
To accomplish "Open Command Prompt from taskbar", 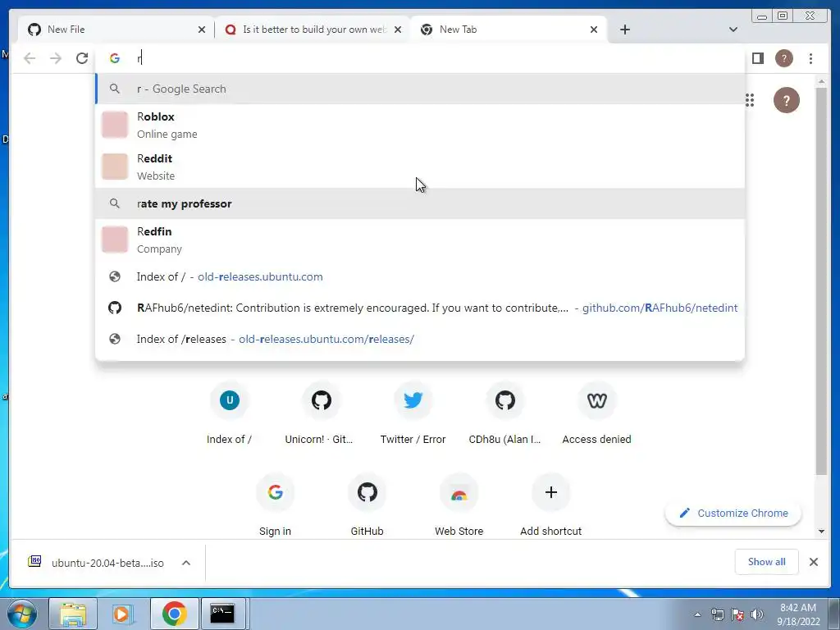I will tap(221, 614).
